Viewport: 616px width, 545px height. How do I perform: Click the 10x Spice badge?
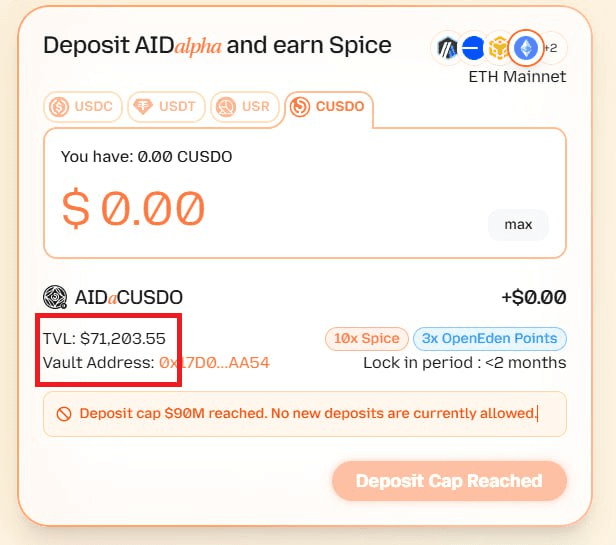pyautogui.click(x=367, y=338)
